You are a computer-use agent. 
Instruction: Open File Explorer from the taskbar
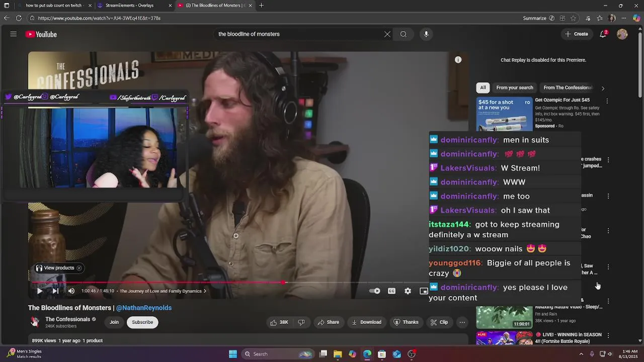pyautogui.click(x=338, y=354)
